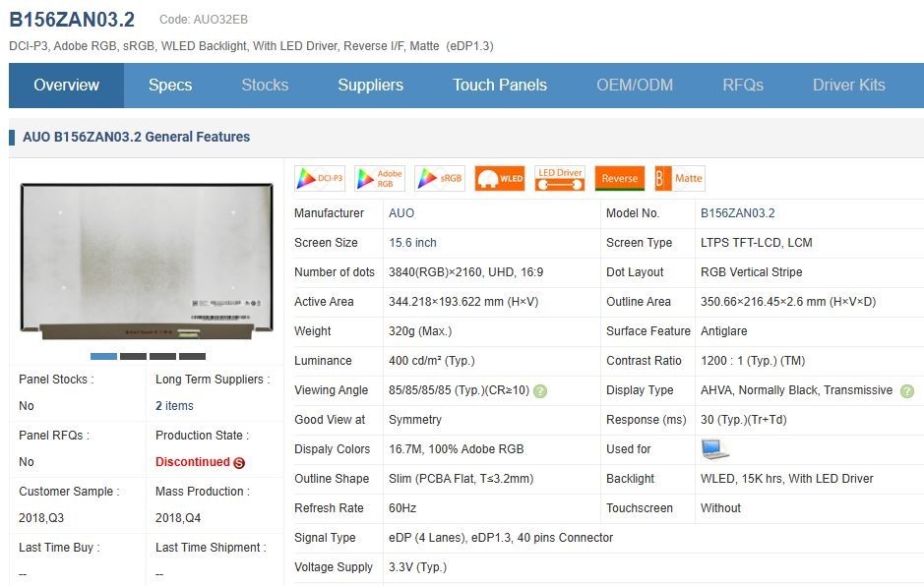
Task: Click the DCI-P3 feature icon
Action: (320, 178)
